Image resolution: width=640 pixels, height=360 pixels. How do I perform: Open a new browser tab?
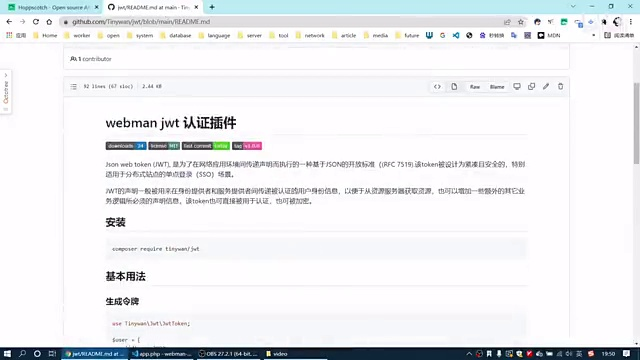[x=212, y=7]
